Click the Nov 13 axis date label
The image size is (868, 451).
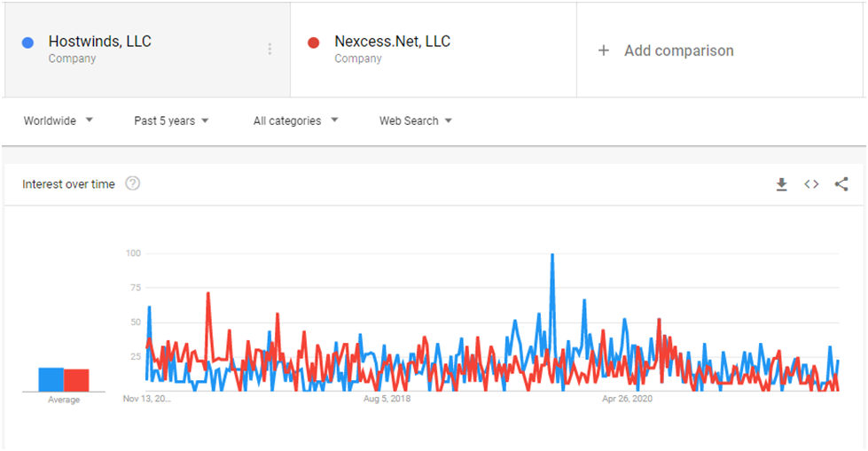pyautogui.click(x=146, y=399)
